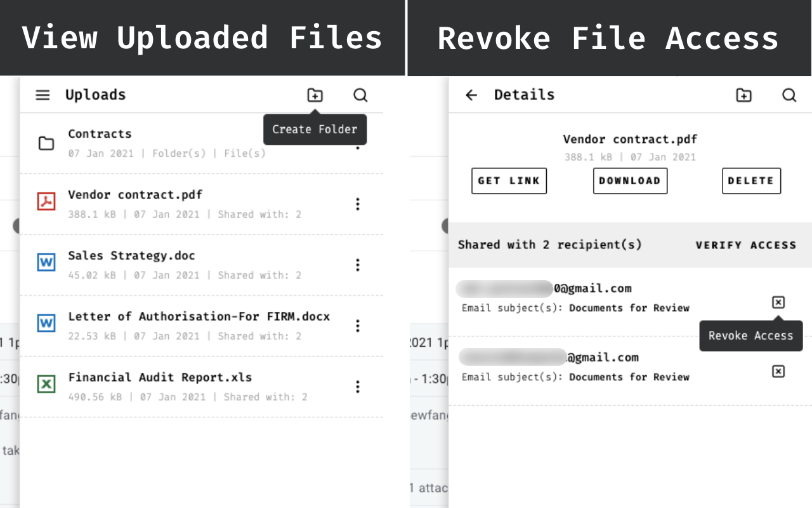Open the hamburger menu in Uploads panel
Viewport: 812px width, 508px height.
[x=43, y=95]
